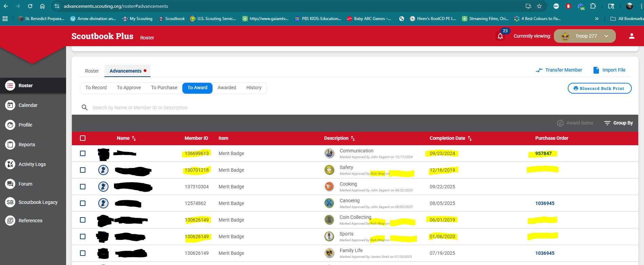Screen dimensions: 644x265
Task: Click the Coin Collecting merit badge icon
Action: pos(329,220)
